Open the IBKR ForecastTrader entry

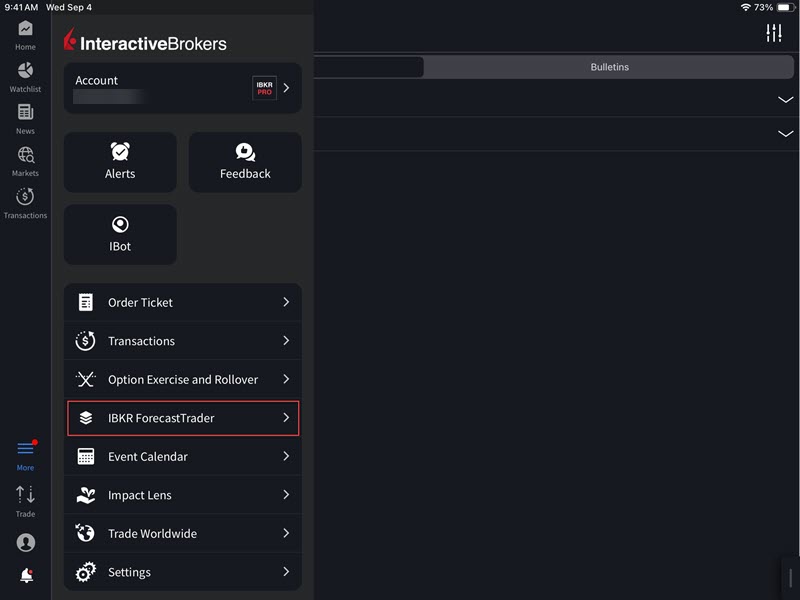(183, 418)
